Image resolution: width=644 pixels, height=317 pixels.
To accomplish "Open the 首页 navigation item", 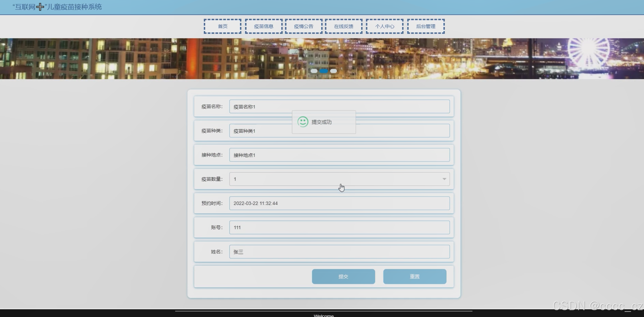I will coord(222,26).
